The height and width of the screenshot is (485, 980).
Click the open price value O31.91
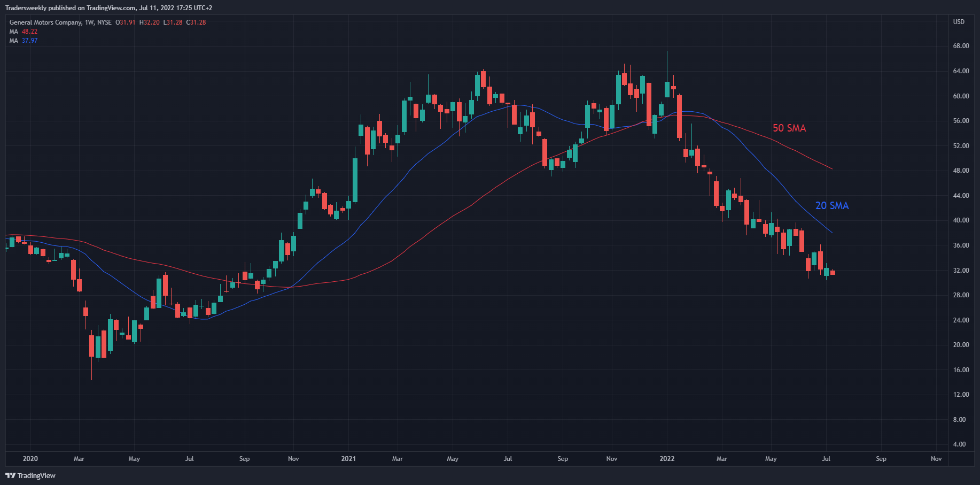(125, 22)
